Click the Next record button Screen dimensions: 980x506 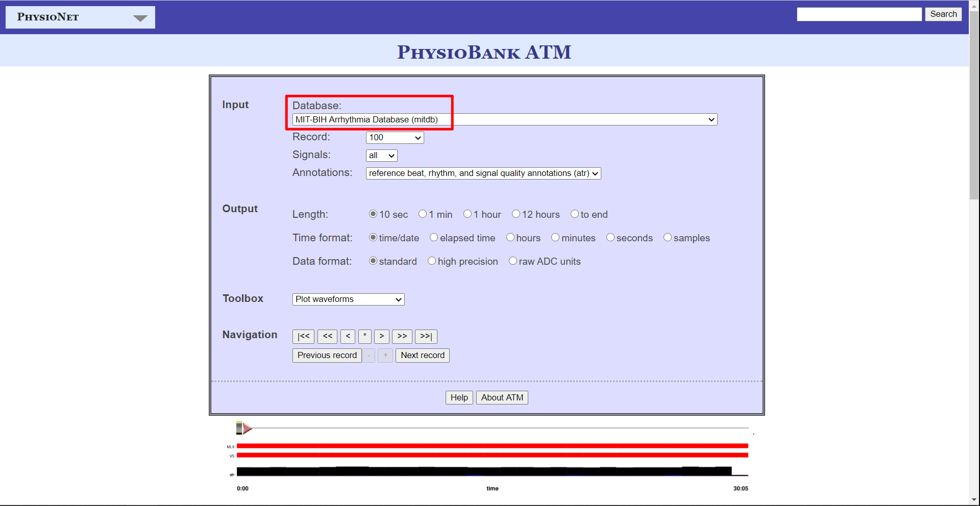(x=422, y=356)
